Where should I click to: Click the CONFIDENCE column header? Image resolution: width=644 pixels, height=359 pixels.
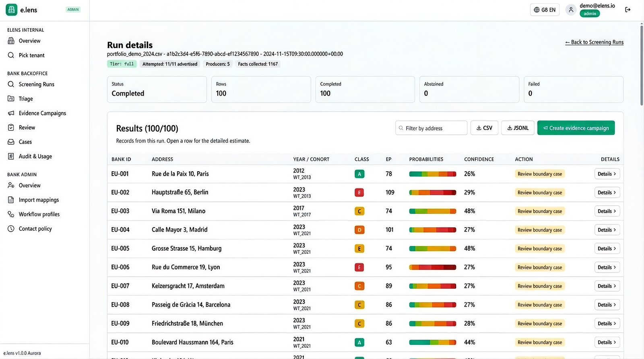point(479,159)
